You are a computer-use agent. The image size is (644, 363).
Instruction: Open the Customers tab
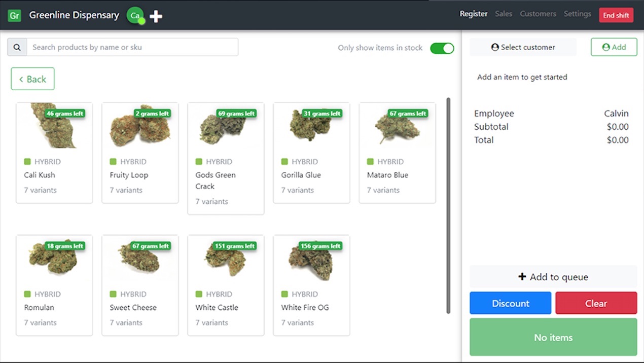coord(538,14)
